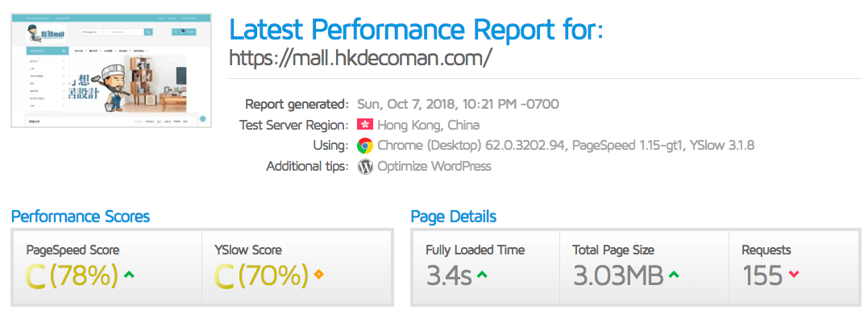Viewport: 868px width, 310px height.
Task: Click the green arrow beside 3.03MB page size
Action: [x=674, y=275]
